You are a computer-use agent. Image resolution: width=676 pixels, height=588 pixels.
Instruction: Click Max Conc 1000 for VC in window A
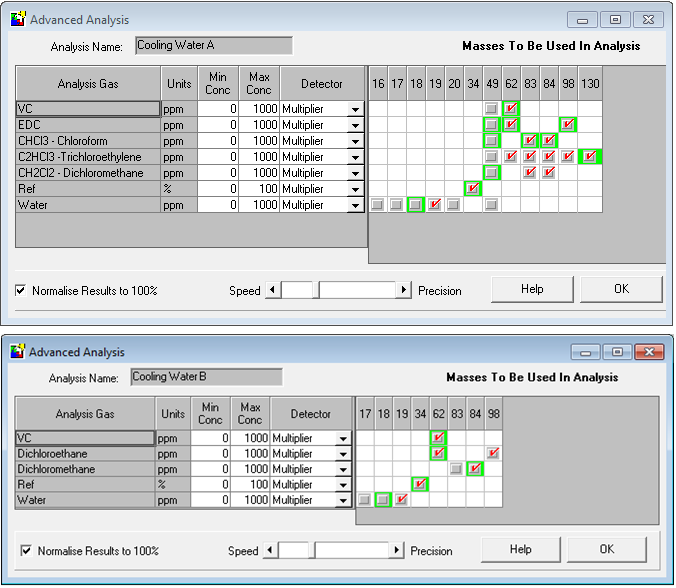point(259,109)
